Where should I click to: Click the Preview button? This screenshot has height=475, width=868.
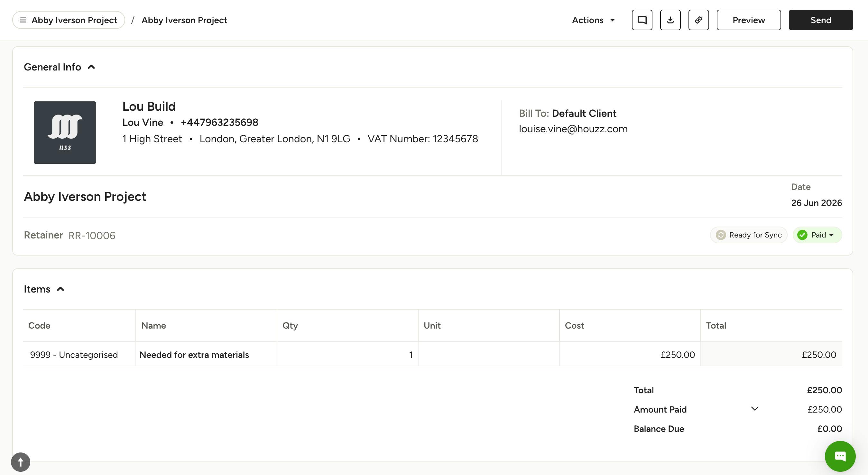coord(749,20)
